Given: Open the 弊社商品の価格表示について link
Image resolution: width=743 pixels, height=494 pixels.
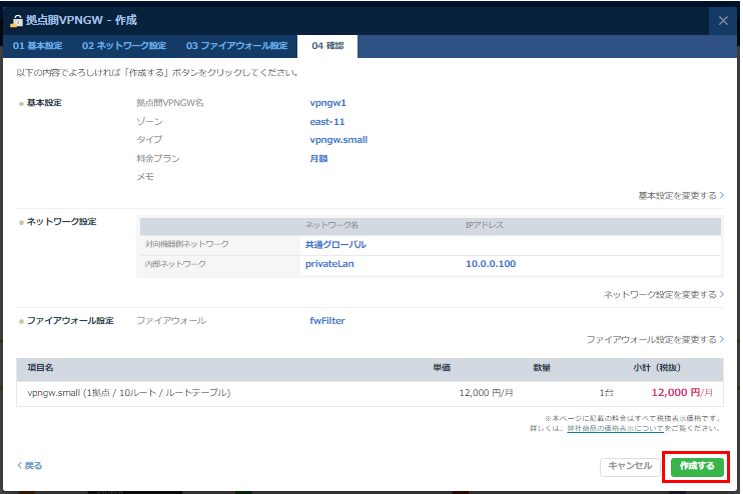Looking at the screenshot, I should pyautogui.click(x=615, y=428).
